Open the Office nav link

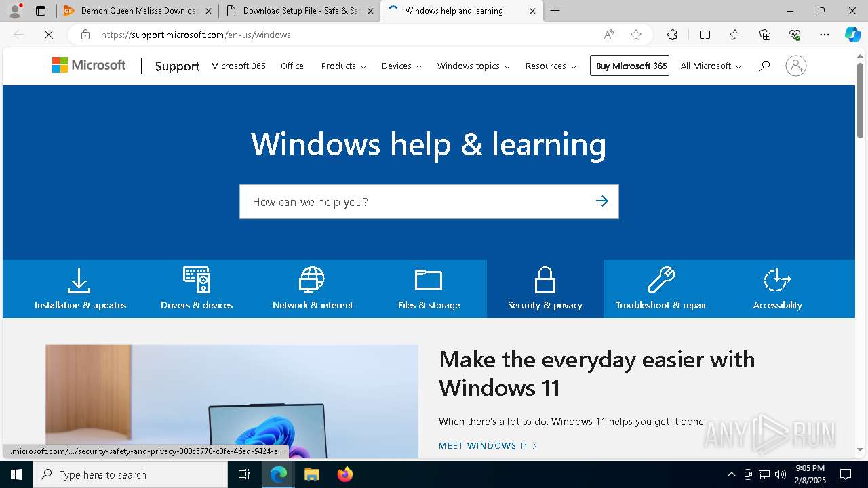click(292, 66)
